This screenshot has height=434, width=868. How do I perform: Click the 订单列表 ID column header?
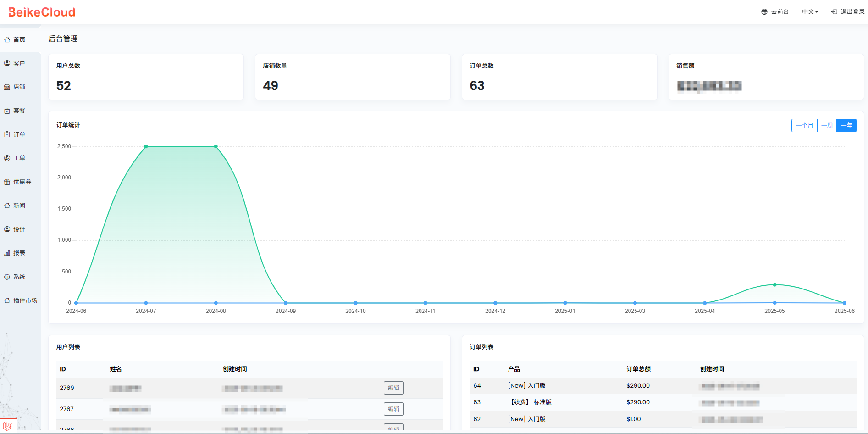tap(476, 369)
